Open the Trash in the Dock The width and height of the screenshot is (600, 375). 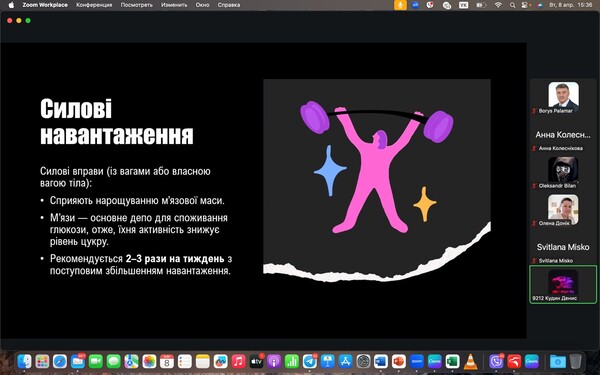(x=575, y=361)
